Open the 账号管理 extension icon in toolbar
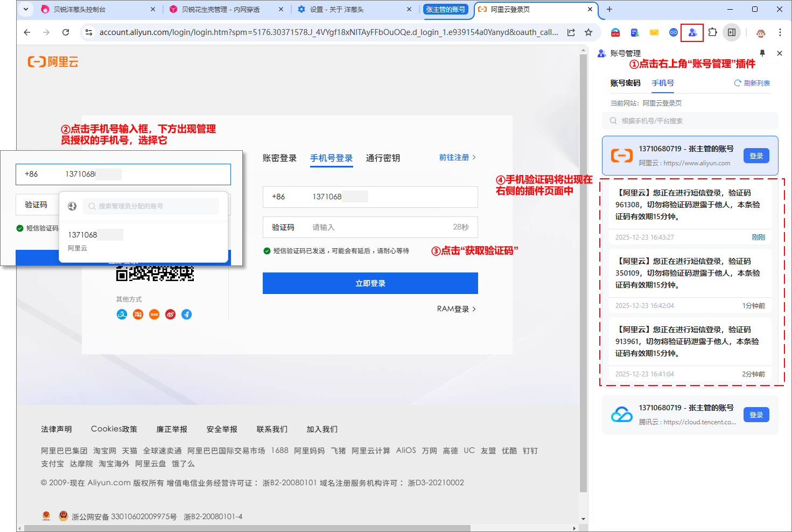The height and width of the screenshot is (532, 792). [692, 32]
